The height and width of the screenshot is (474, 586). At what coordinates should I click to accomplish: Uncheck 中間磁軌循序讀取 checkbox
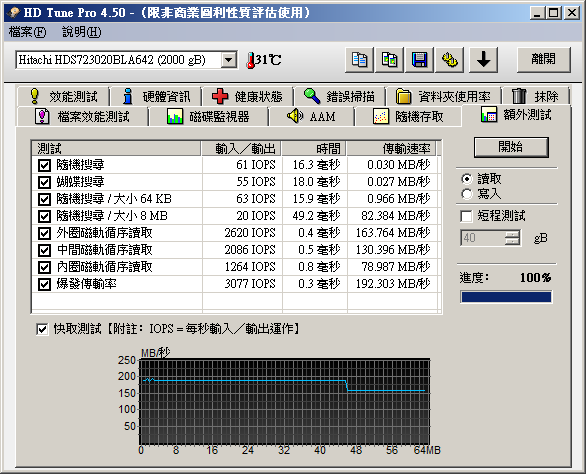point(44,250)
